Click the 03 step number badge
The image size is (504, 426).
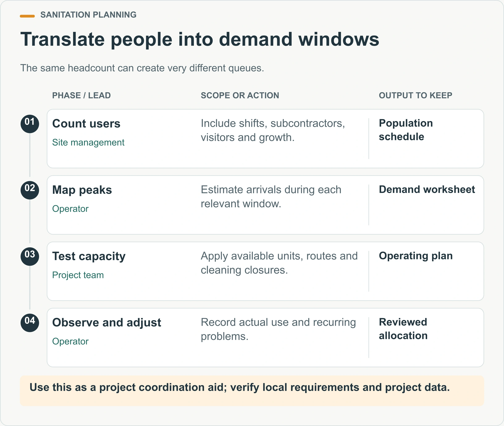pyautogui.click(x=30, y=256)
